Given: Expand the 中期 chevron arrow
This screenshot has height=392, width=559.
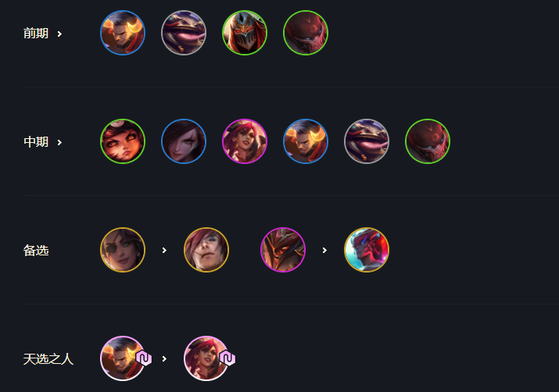Looking at the screenshot, I should [x=59, y=142].
